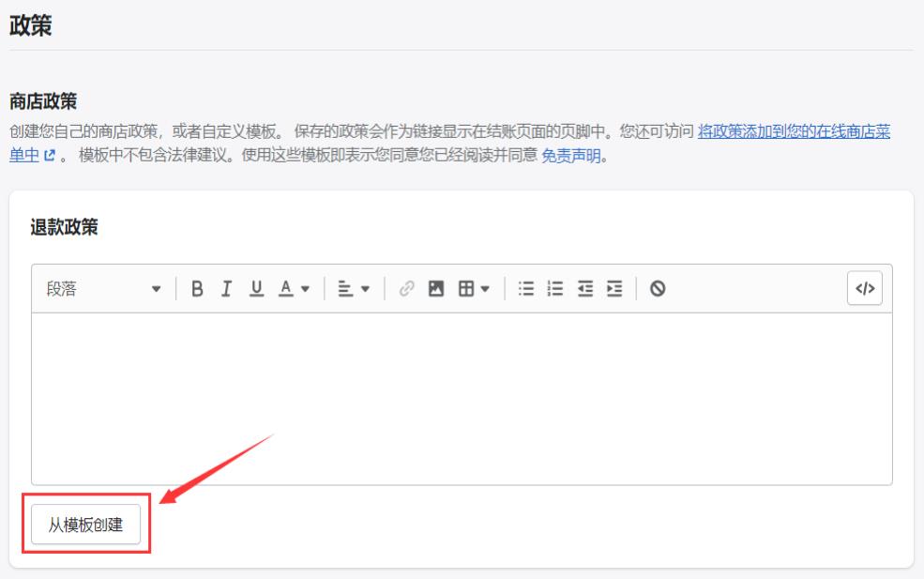Click the insert link icon
924x579 pixels.
(x=406, y=289)
